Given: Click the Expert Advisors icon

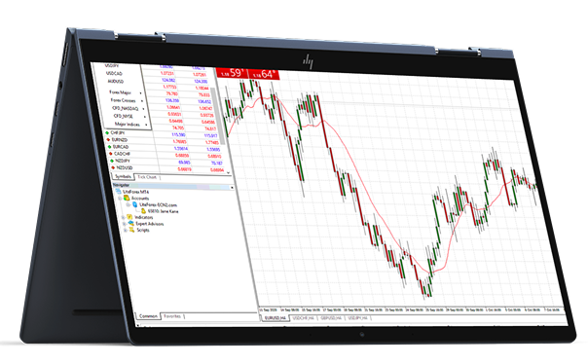Looking at the screenshot, I should 131,224.
